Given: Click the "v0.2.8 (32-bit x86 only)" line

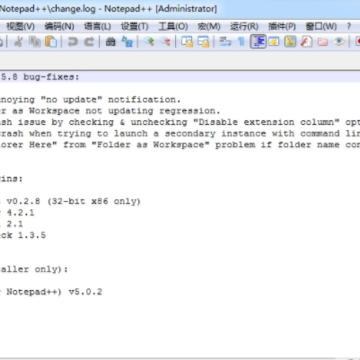Looking at the screenshot, I should pyautogui.click(x=70, y=201).
